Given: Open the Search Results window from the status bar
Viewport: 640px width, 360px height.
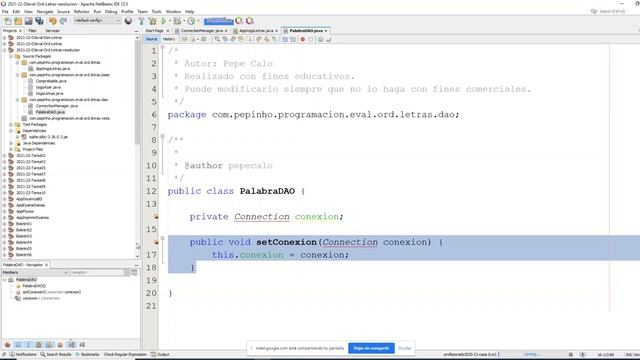Looking at the screenshot, I should tap(56, 354).
